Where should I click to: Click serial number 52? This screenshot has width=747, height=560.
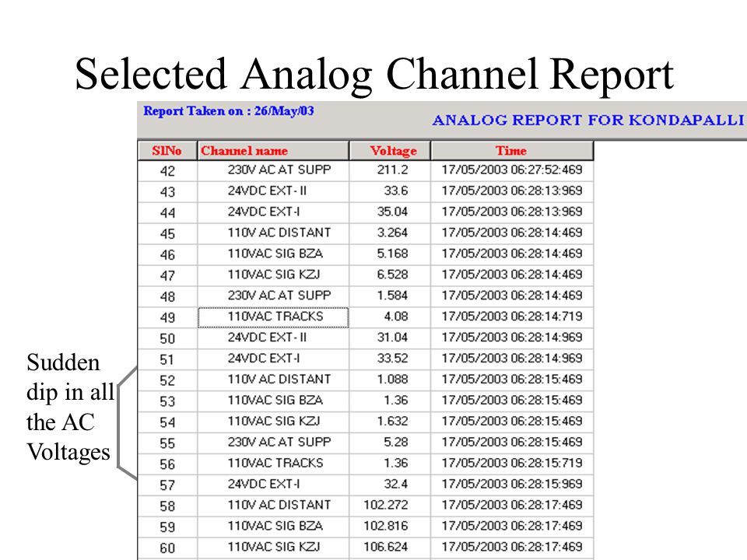(x=167, y=380)
